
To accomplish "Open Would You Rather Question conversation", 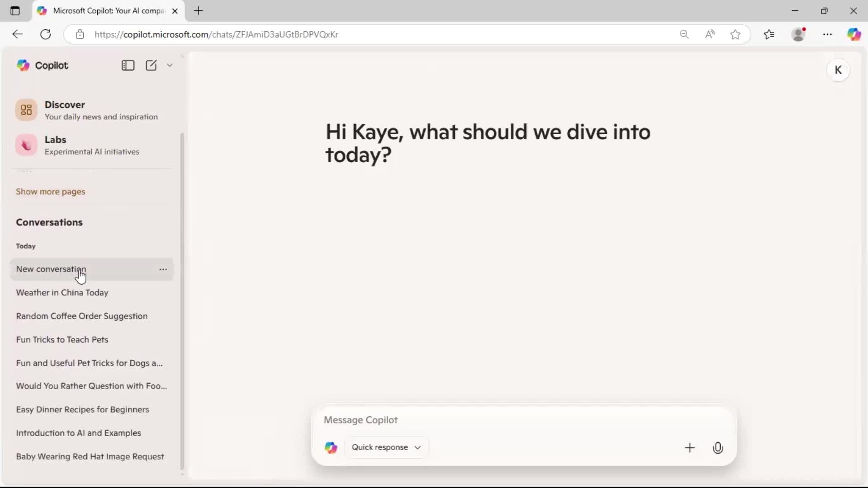I will pyautogui.click(x=91, y=386).
